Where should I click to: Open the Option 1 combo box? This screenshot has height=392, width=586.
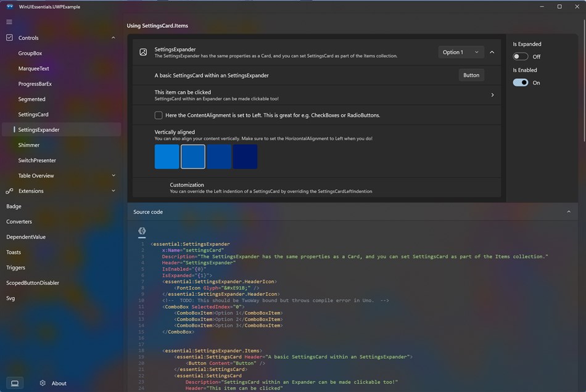click(461, 52)
